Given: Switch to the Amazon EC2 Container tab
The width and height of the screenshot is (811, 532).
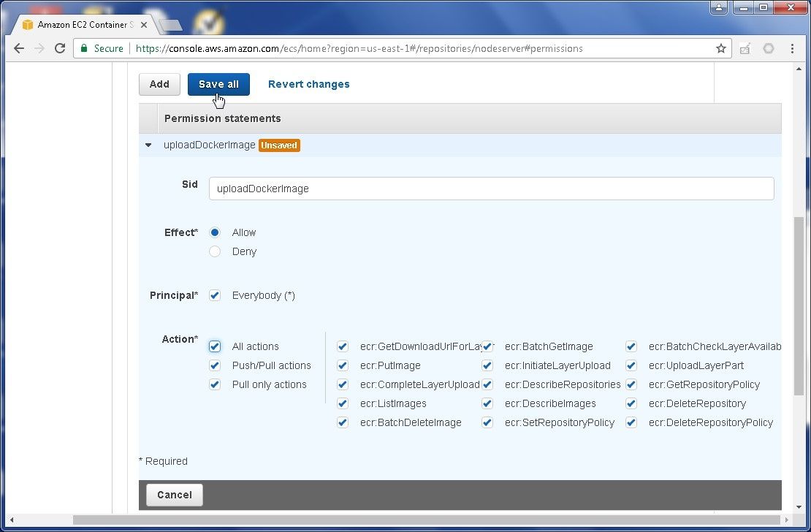Looking at the screenshot, I should (x=79, y=25).
